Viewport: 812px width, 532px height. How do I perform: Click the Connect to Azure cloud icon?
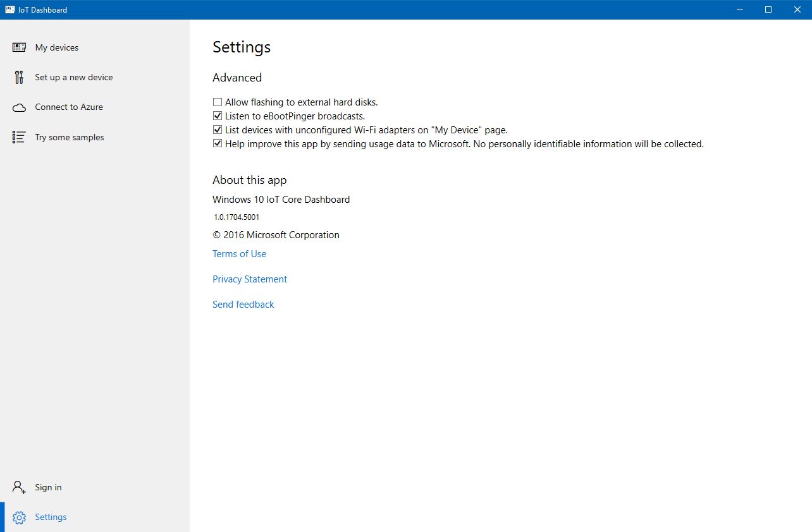tap(19, 107)
